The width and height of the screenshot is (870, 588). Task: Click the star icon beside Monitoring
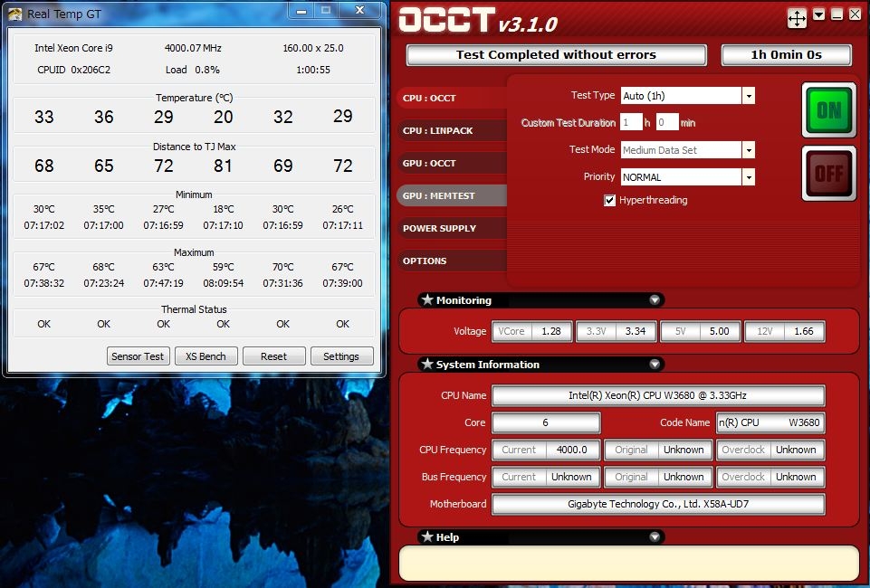(427, 299)
